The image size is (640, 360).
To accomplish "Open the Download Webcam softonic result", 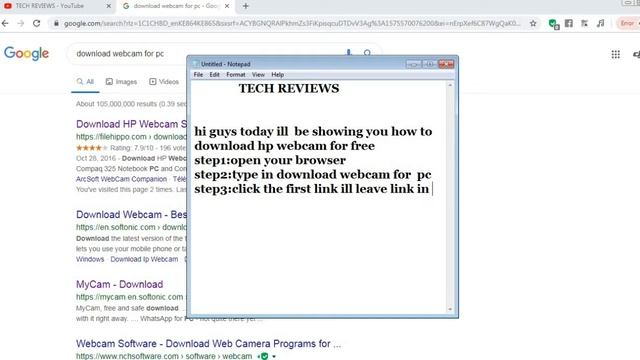I will coord(131,215).
